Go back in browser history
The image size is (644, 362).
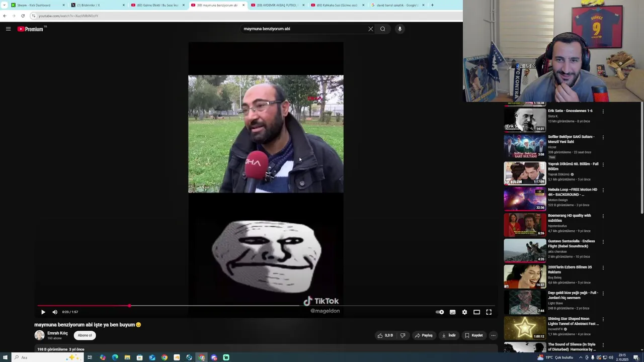[x=5, y=16]
